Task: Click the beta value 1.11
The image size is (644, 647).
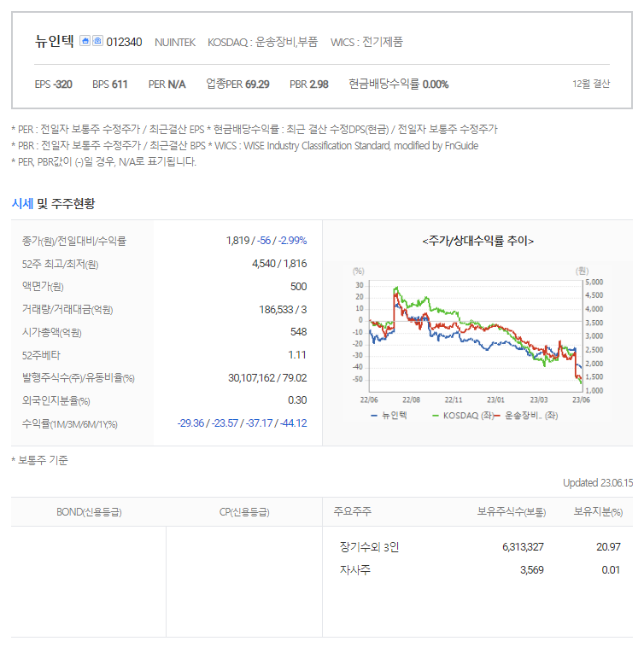Action: pos(297,355)
